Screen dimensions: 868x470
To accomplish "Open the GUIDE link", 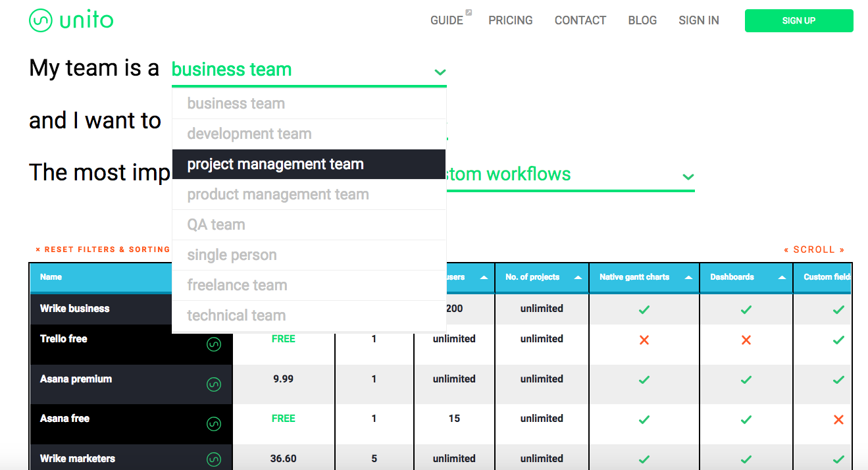I will click(447, 20).
